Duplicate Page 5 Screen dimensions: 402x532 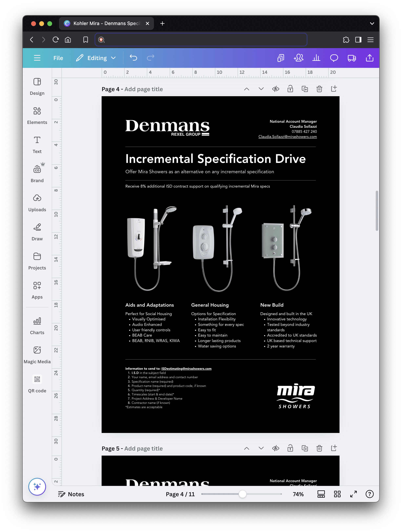[x=305, y=448]
